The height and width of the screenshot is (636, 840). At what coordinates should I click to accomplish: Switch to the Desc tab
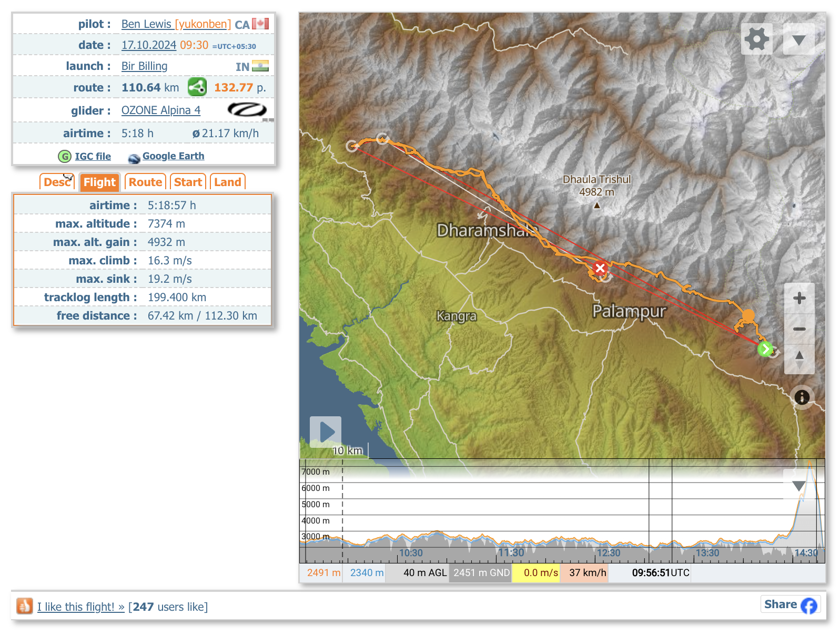pos(57,182)
